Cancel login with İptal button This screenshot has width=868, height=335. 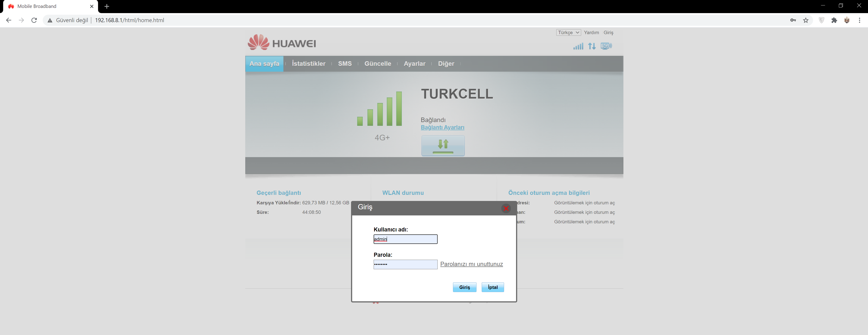click(x=493, y=287)
